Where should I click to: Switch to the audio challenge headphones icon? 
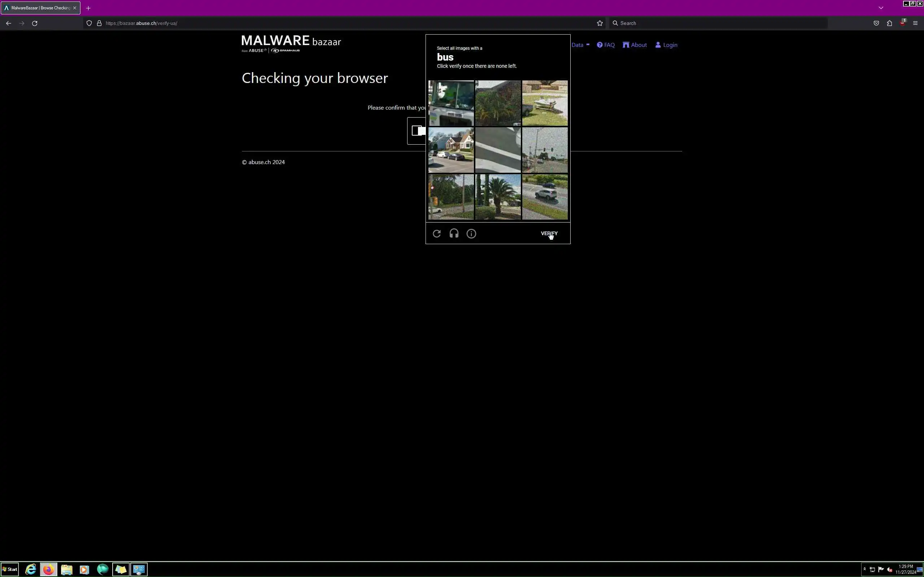[x=454, y=234]
